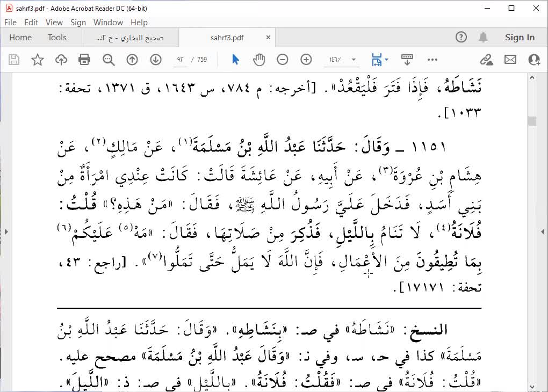
Task: Open the View menu
Action: tap(54, 23)
